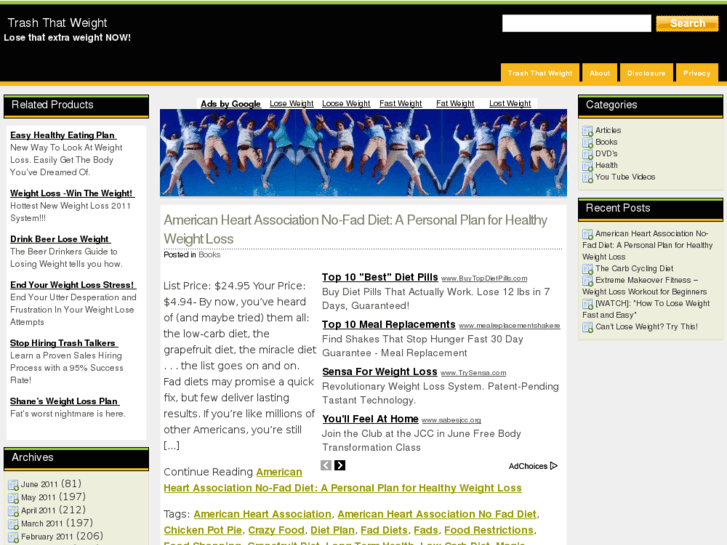Image resolution: width=727 pixels, height=545 pixels.
Task: Open June 2011 archive link
Action: (x=39, y=484)
